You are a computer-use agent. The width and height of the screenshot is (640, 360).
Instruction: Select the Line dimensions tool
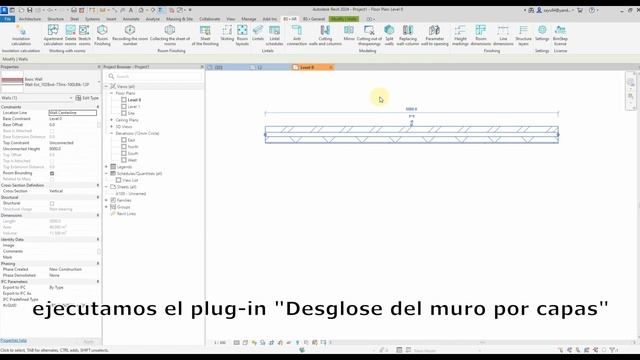tap(503, 35)
